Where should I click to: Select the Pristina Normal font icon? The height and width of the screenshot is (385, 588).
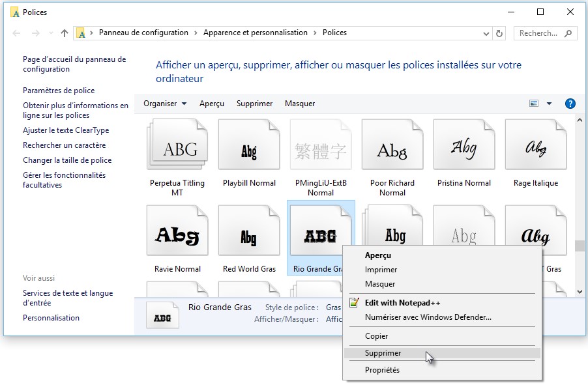(x=464, y=151)
